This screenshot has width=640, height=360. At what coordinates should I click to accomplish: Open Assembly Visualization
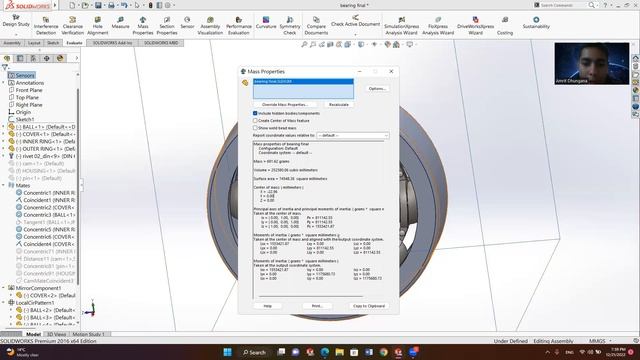pos(210,26)
